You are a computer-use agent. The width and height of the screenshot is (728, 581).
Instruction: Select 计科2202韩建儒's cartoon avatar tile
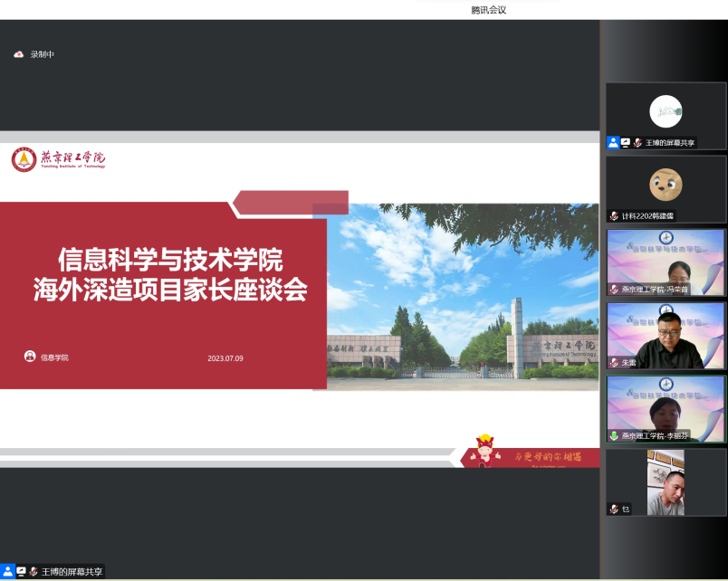click(x=666, y=185)
